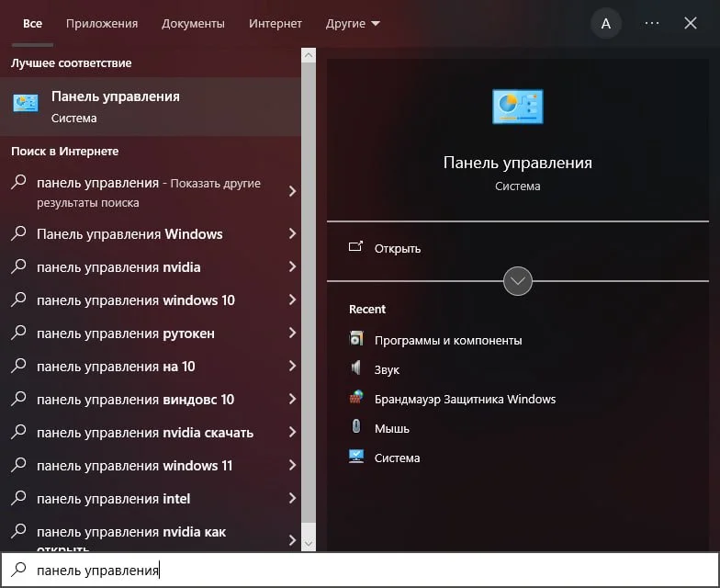This screenshot has height=588, width=720.
Task: Click the Мышь mouse icon
Action: click(x=356, y=426)
